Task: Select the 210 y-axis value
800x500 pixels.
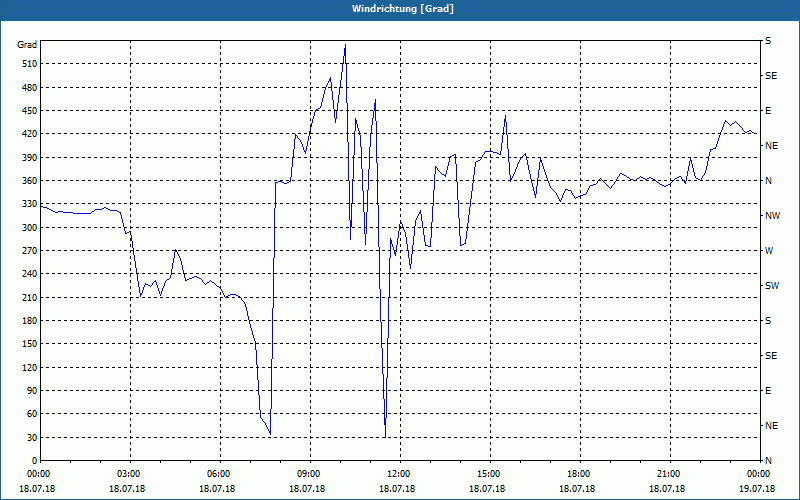Action: [30, 297]
